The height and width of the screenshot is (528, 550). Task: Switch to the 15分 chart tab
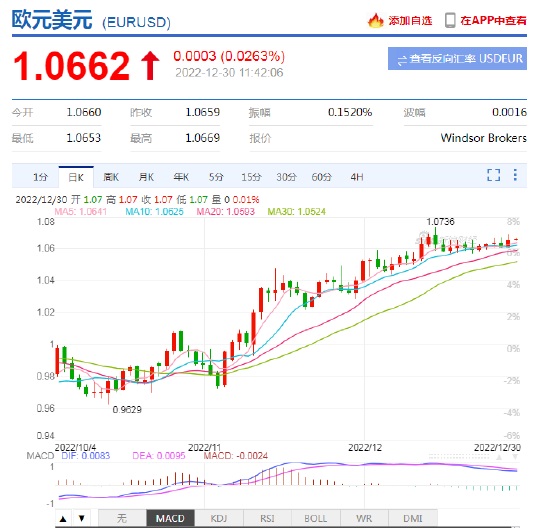[251, 177]
